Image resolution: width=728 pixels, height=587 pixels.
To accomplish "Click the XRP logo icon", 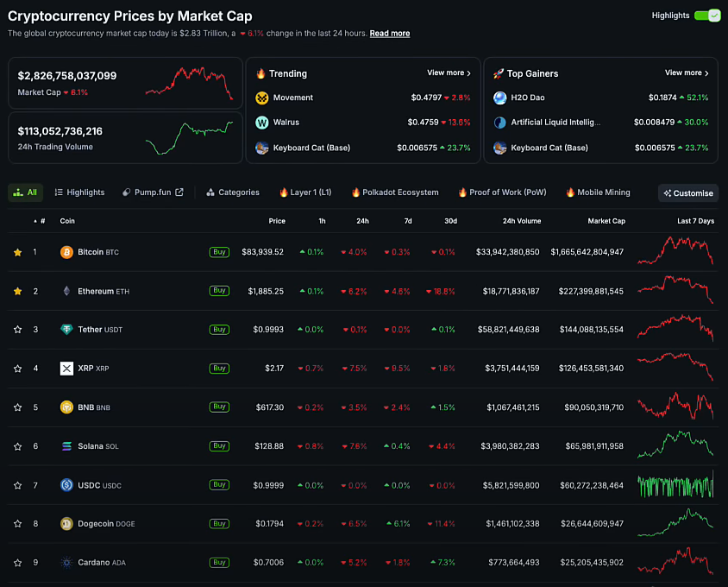I will (x=66, y=369).
